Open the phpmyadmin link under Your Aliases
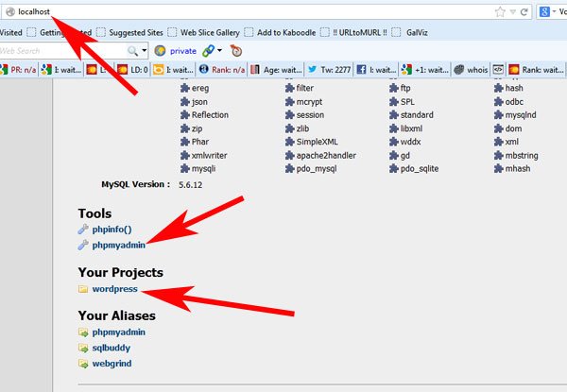The width and height of the screenshot is (567, 392). [118, 332]
